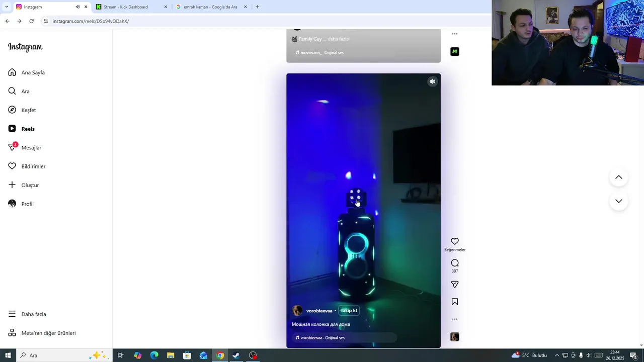This screenshot has height=362, width=644.
Task: Share the vorobieevaa reel
Action: (455, 284)
